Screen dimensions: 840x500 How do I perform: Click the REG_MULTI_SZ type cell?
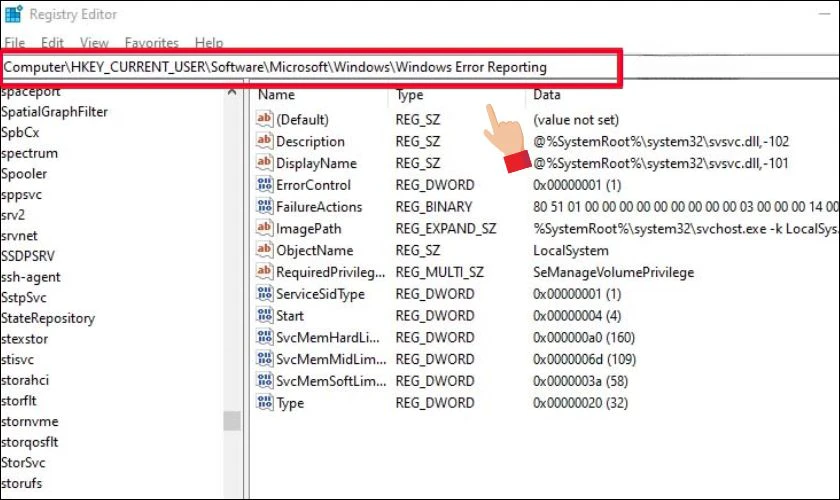tap(440, 273)
